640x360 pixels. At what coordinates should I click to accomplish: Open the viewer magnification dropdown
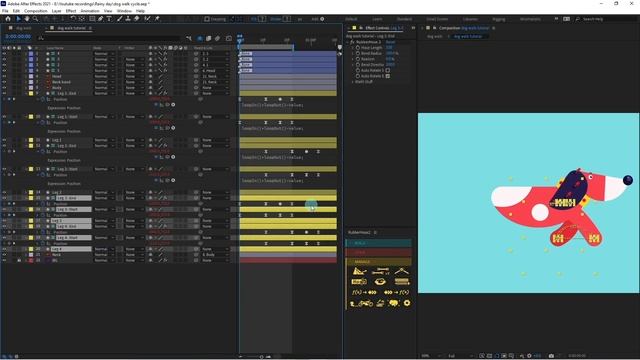(x=431, y=356)
